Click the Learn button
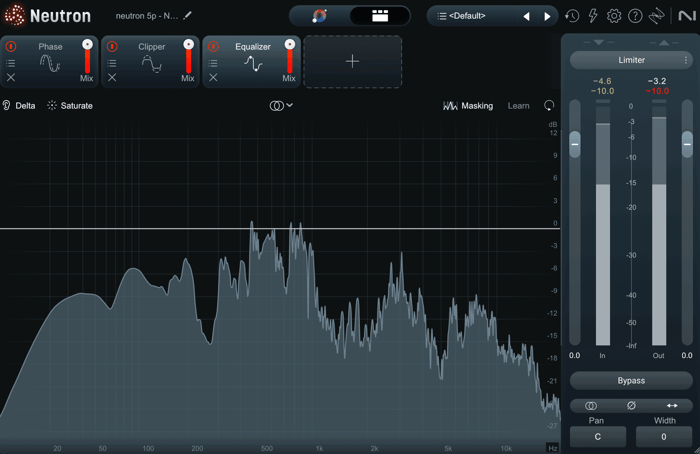Screen dimensions: 700x454 [518, 106]
